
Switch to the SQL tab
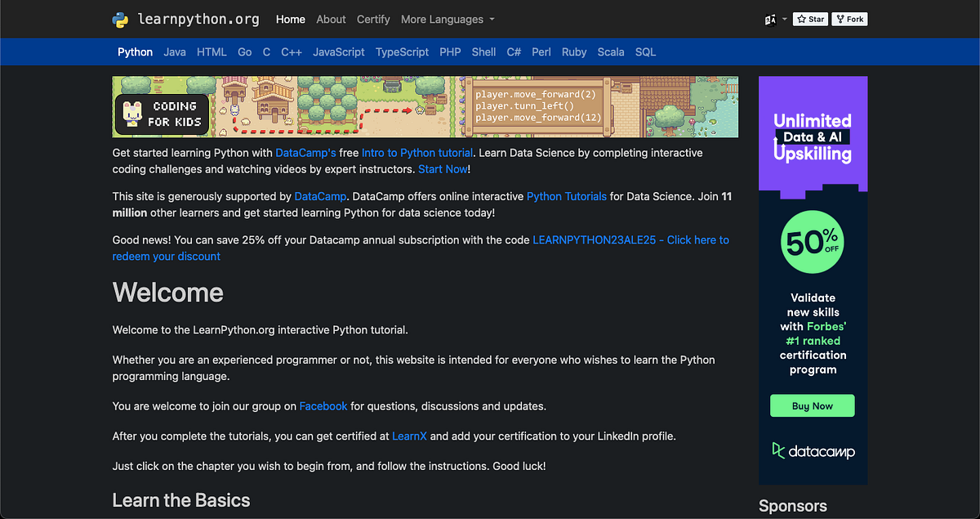(645, 51)
